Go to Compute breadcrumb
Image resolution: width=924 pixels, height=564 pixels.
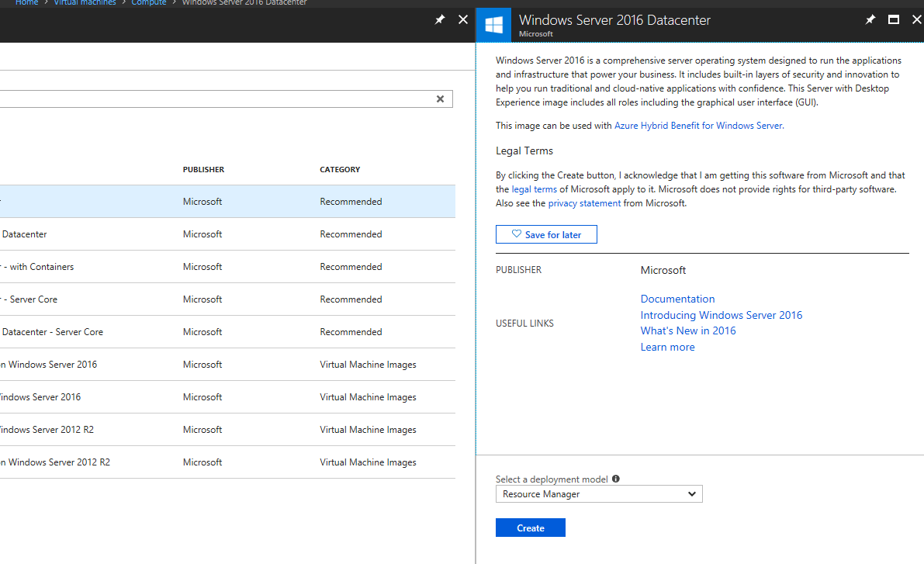coord(148,3)
